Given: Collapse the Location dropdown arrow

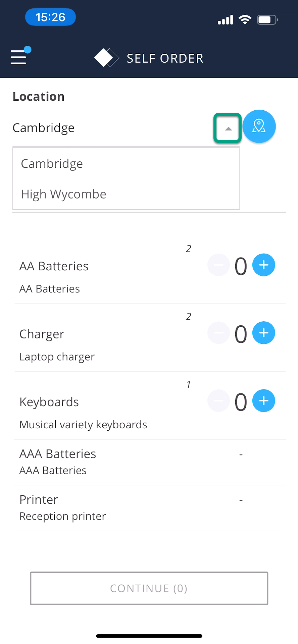Looking at the screenshot, I should click(228, 128).
